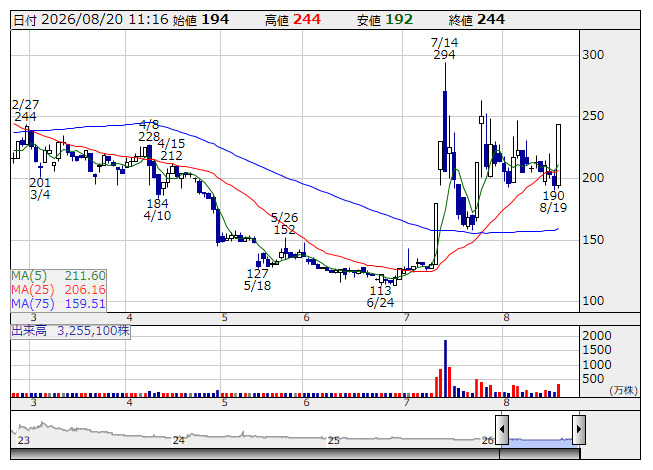Click month 5 on the volume chart axis

pos(224,403)
